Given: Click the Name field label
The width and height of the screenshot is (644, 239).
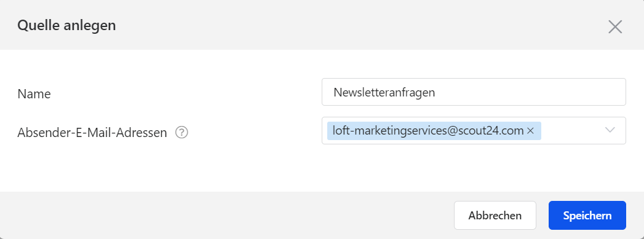Looking at the screenshot, I should [x=34, y=94].
